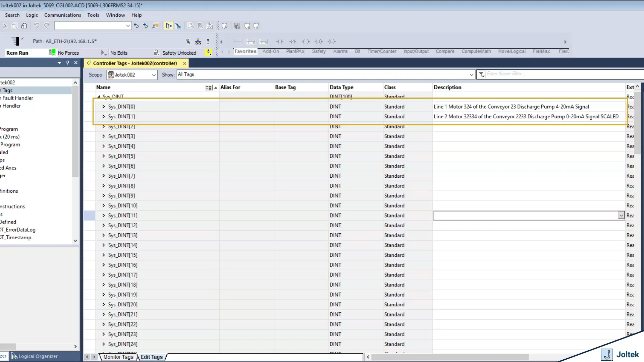Select the Compare instruction tab
Image resolution: width=644 pixels, height=362 pixels.
[445, 51]
